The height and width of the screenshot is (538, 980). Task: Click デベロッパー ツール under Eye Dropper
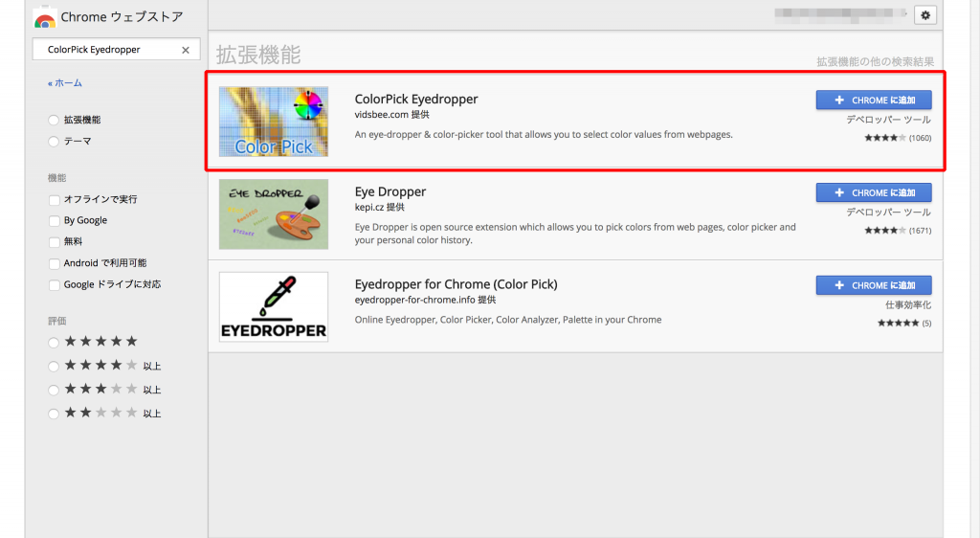[888, 212]
